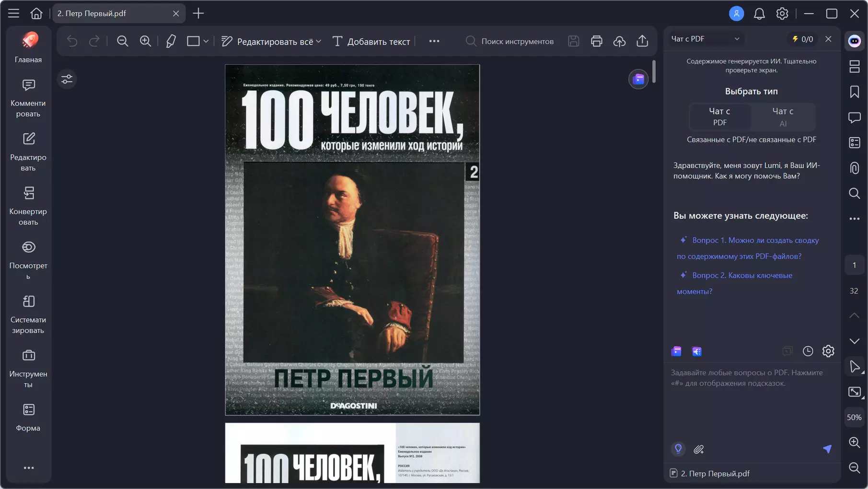868x489 pixels.
Task: Click suggested Вопрос 2 about key points
Action: tap(735, 283)
